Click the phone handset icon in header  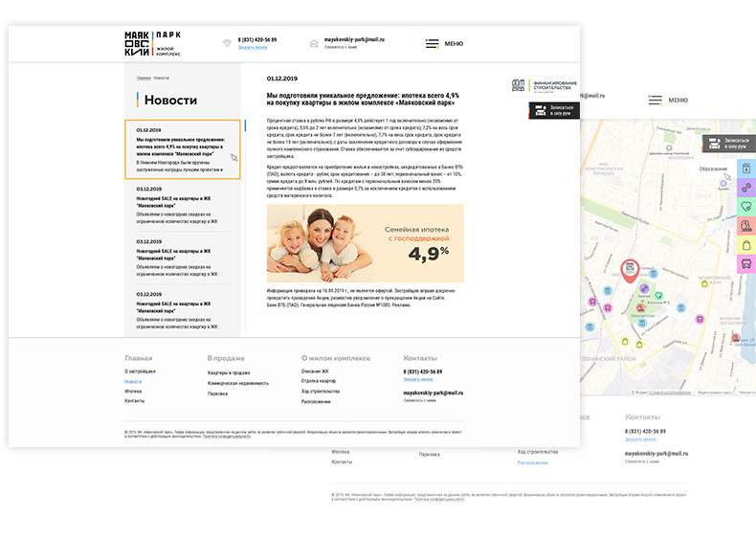click(x=226, y=43)
